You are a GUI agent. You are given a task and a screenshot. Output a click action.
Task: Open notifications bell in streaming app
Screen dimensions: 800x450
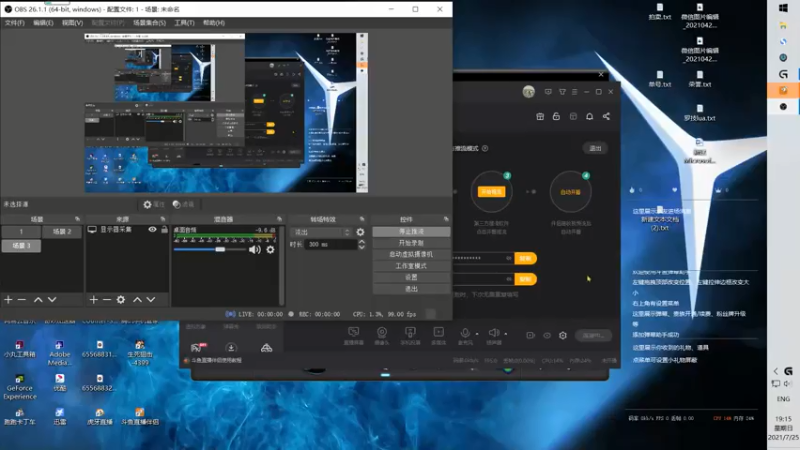pos(589,116)
